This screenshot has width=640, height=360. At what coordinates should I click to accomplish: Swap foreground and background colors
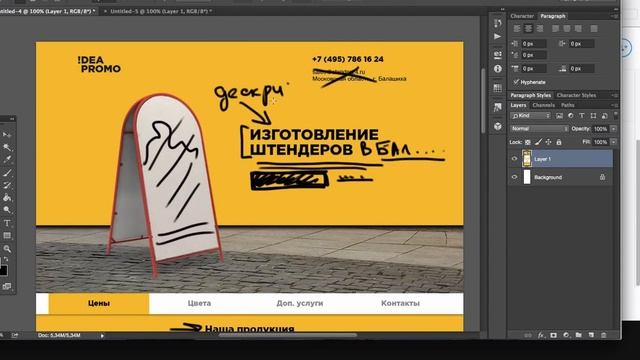click(6, 260)
